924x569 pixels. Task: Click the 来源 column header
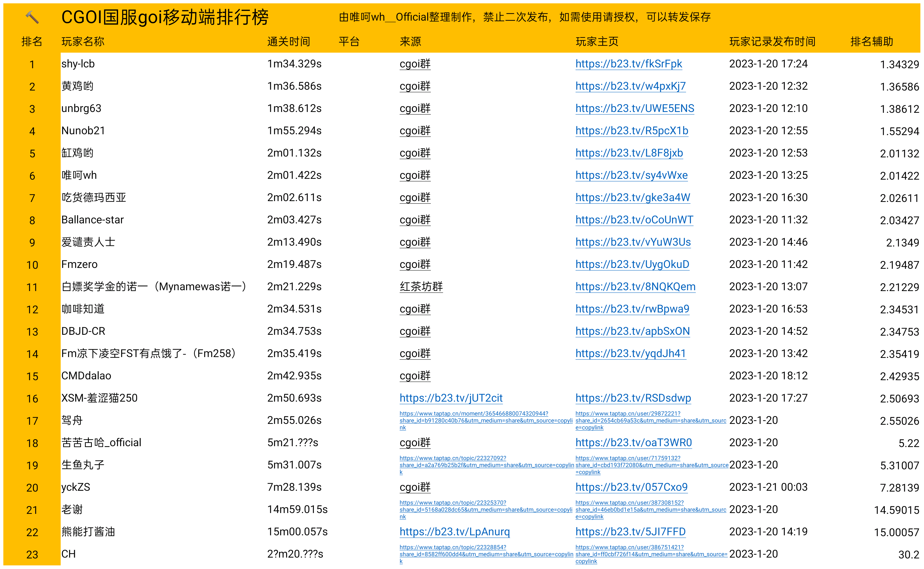pos(410,41)
